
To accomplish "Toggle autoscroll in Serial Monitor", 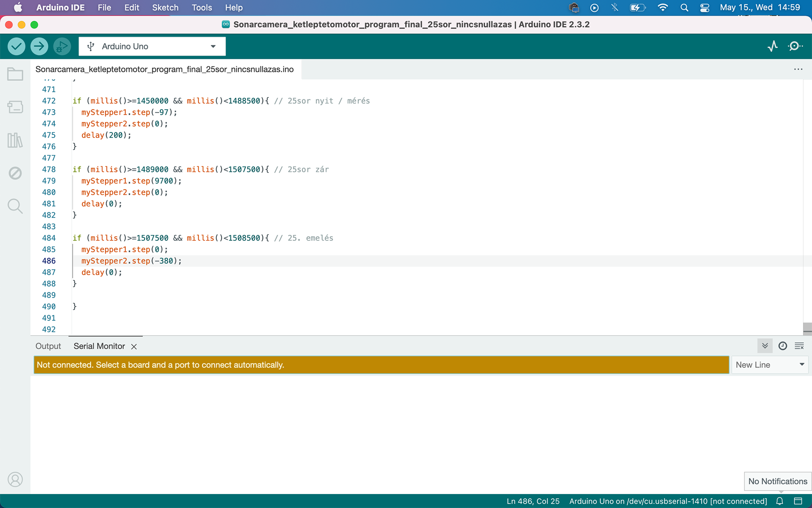I will coord(765,346).
